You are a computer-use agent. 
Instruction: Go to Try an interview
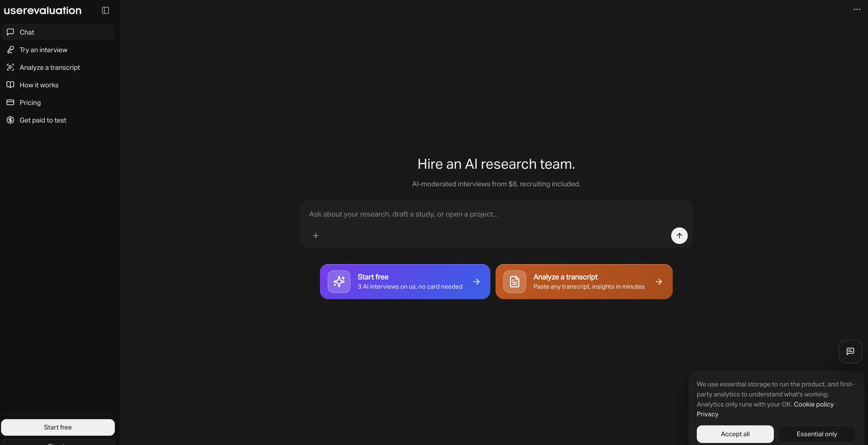[x=58, y=50]
